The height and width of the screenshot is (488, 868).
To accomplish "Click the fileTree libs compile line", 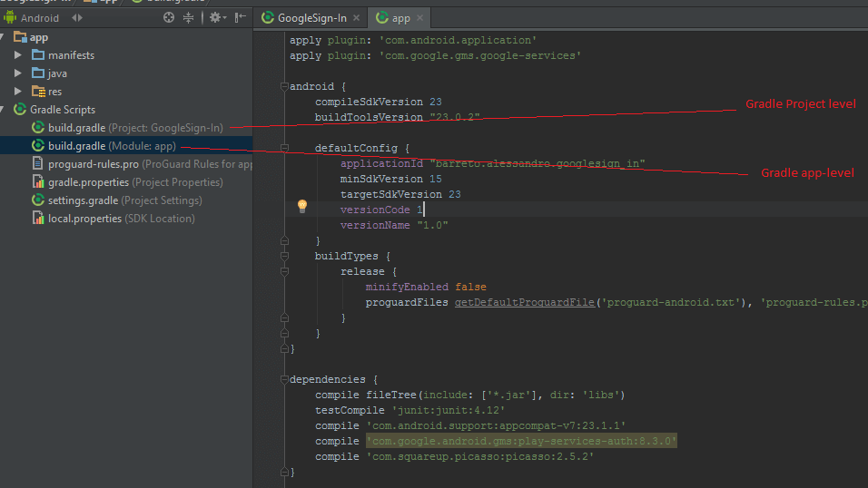I will [470, 395].
